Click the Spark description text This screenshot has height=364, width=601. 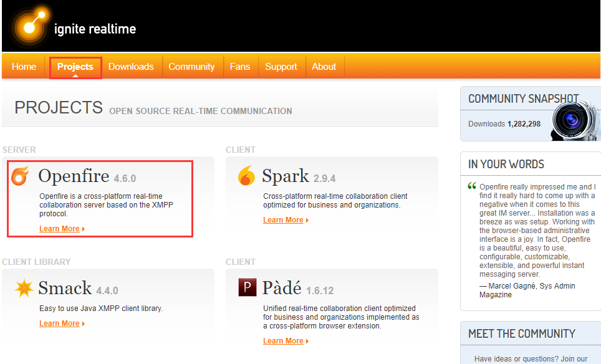click(335, 201)
